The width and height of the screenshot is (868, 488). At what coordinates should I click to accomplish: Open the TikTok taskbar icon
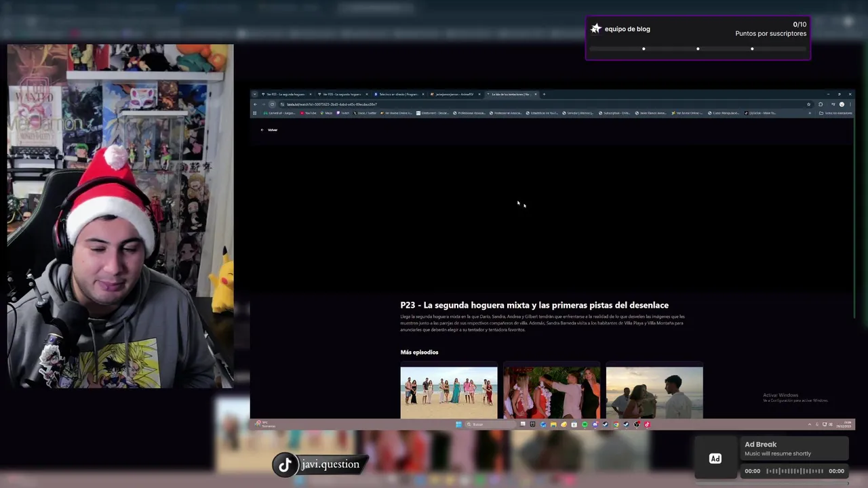pos(647,424)
